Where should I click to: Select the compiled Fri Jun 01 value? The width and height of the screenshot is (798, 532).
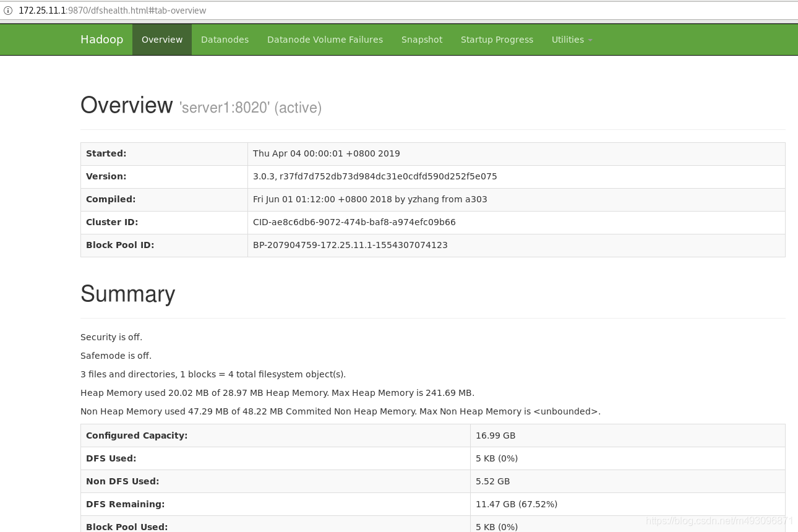370,199
